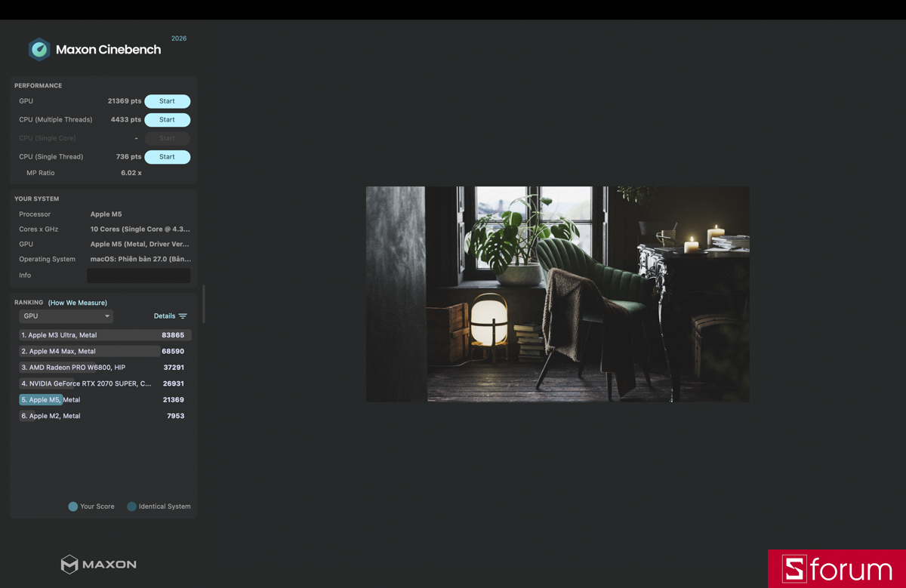Screen dimensions: 906x588
Task: Click the MP Ratio value 6.02 x
Action: coord(131,173)
